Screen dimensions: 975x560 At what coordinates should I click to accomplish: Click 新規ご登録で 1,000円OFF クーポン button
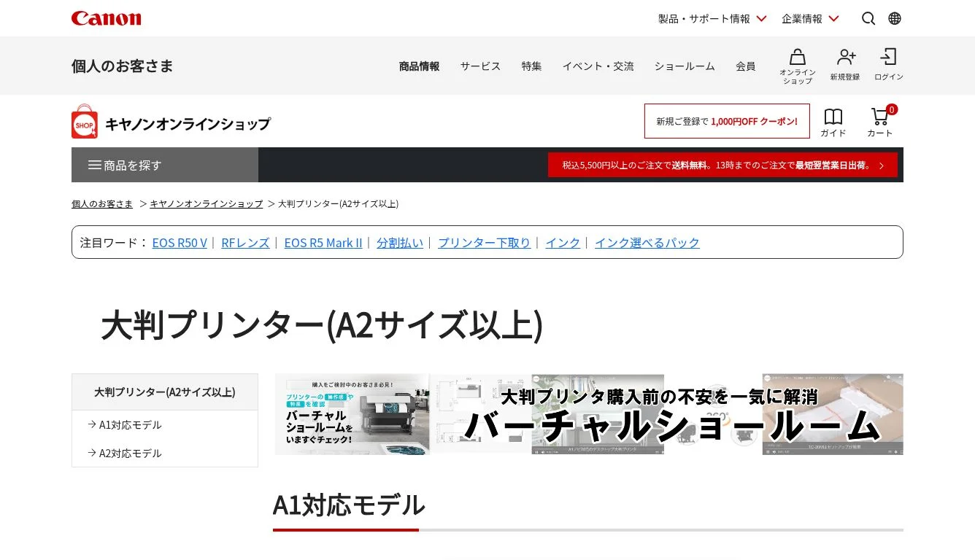point(727,121)
